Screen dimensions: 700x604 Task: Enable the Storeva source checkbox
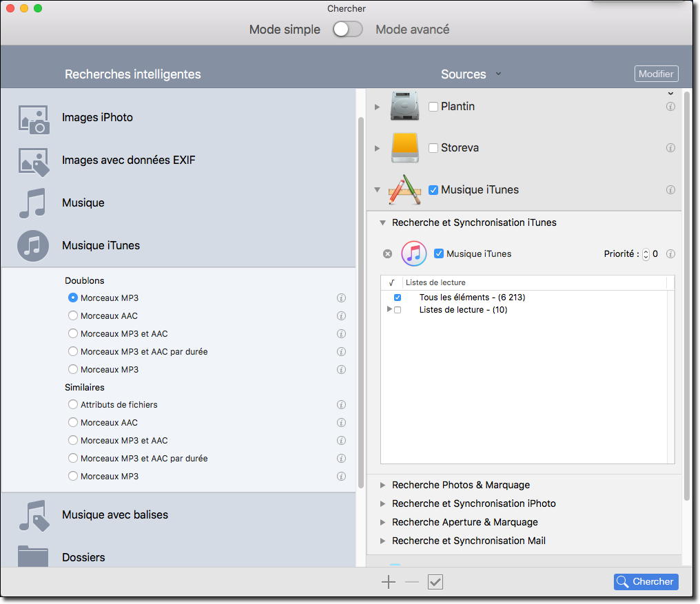[433, 148]
